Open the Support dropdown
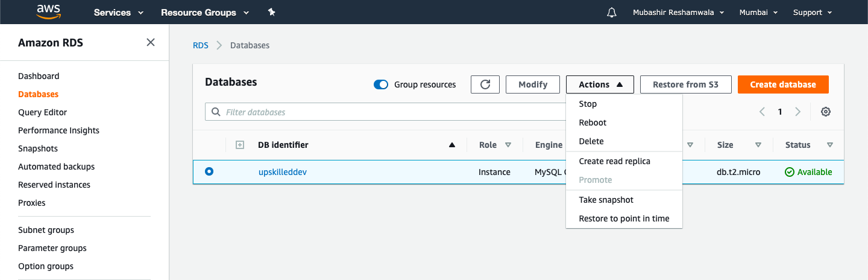This screenshot has height=280, width=868. [813, 12]
